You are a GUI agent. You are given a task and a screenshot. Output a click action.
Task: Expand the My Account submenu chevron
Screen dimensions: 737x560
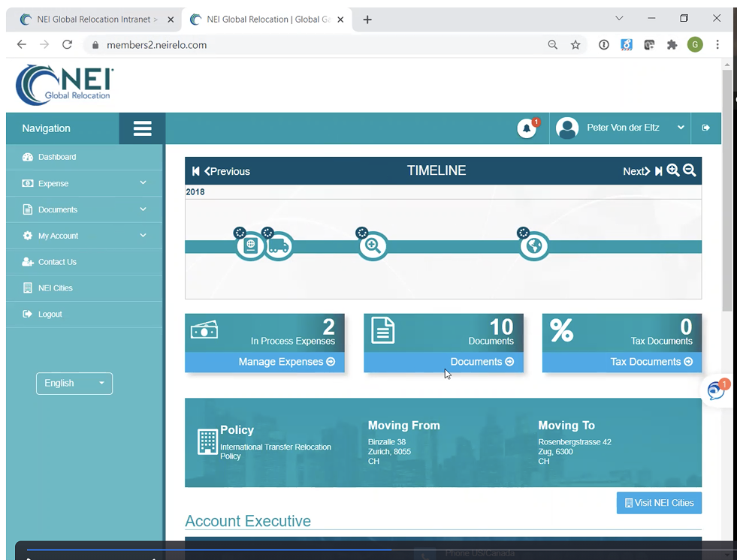(x=143, y=236)
